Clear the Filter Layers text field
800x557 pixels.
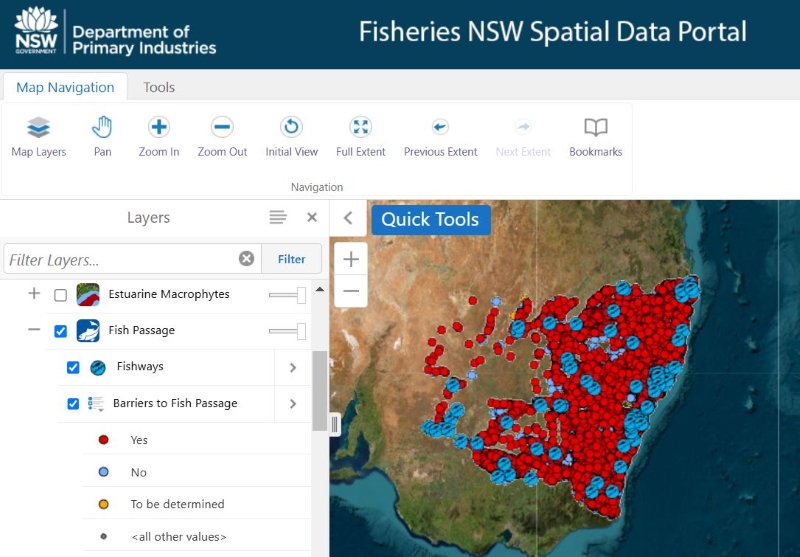click(246, 259)
